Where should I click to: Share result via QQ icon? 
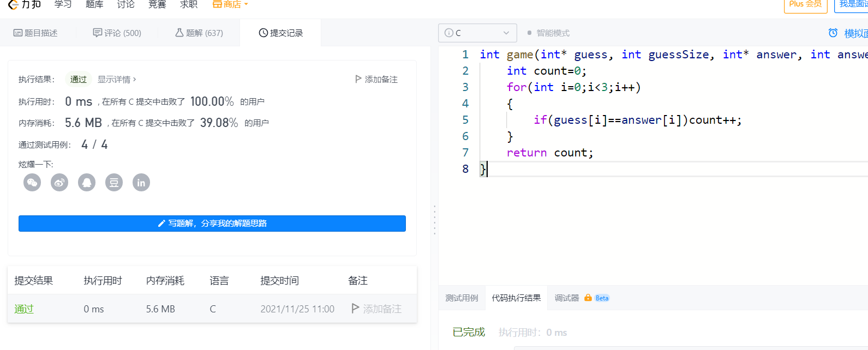[87, 183]
